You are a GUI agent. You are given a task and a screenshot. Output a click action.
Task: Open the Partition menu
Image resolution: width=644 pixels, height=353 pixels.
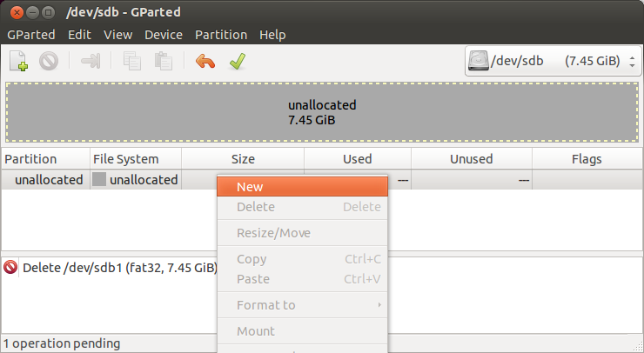(x=221, y=35)
